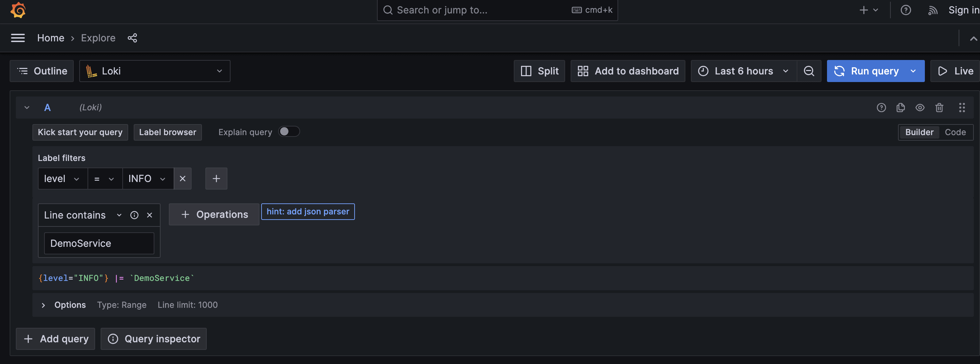This screenshot has width=980, height=364.
Task: Collapse the top bar with chevron up
Action: pos(973,39)
